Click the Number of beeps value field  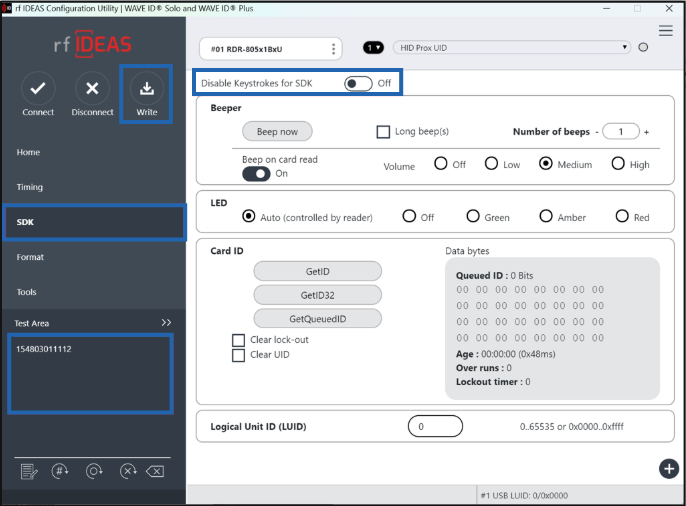pos(621,132)
